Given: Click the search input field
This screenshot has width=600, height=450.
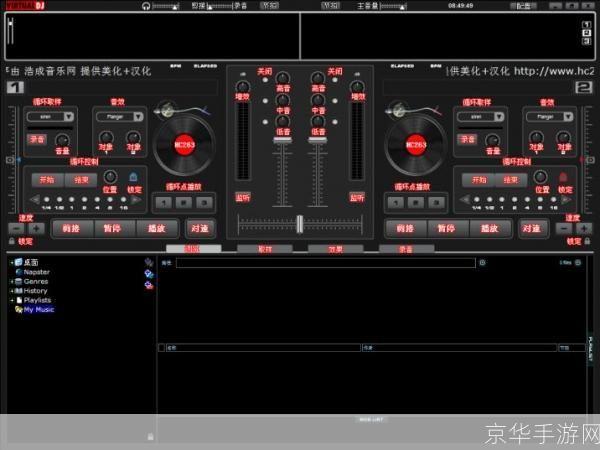Looking at the screenshot, I should pos(326,262).
